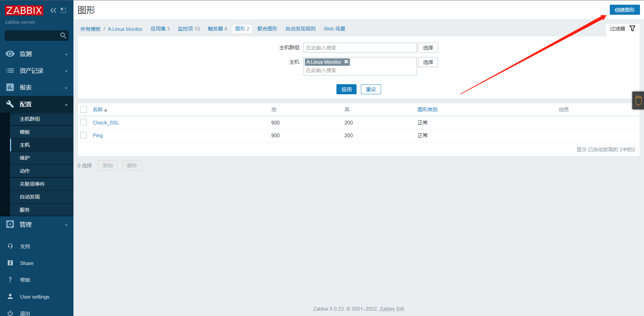The width and height of the screenshot is (644, 316).
Task: Click the zabbix-server label in sidebar
Action: tap(20, 22)
